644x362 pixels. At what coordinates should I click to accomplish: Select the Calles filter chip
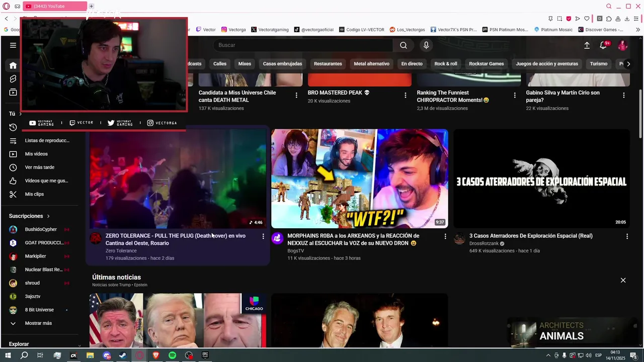click(220, 64)
